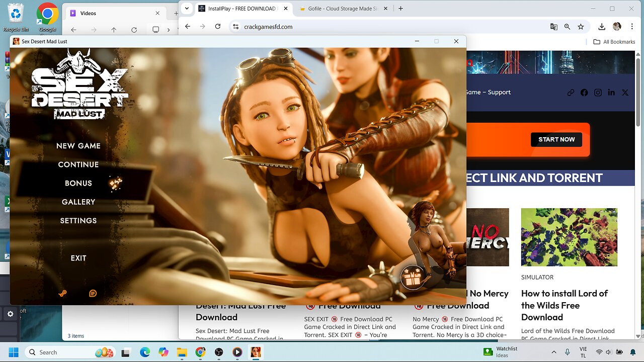Screen dimensions: 644x362
Task: Open Task View on the taskbar
Action: tap(126, 352)
